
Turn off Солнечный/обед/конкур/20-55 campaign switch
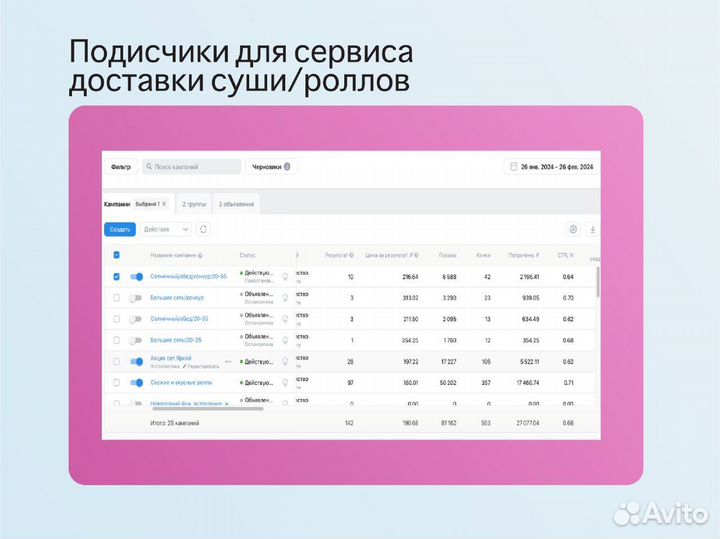pyautogui.click(x=136, y=277)
